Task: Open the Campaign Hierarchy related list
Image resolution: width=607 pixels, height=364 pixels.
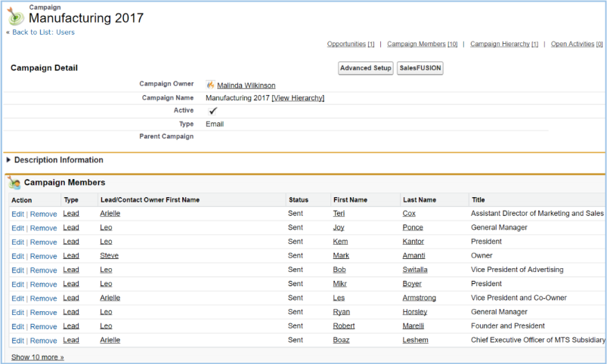Action: coord(504,45)
